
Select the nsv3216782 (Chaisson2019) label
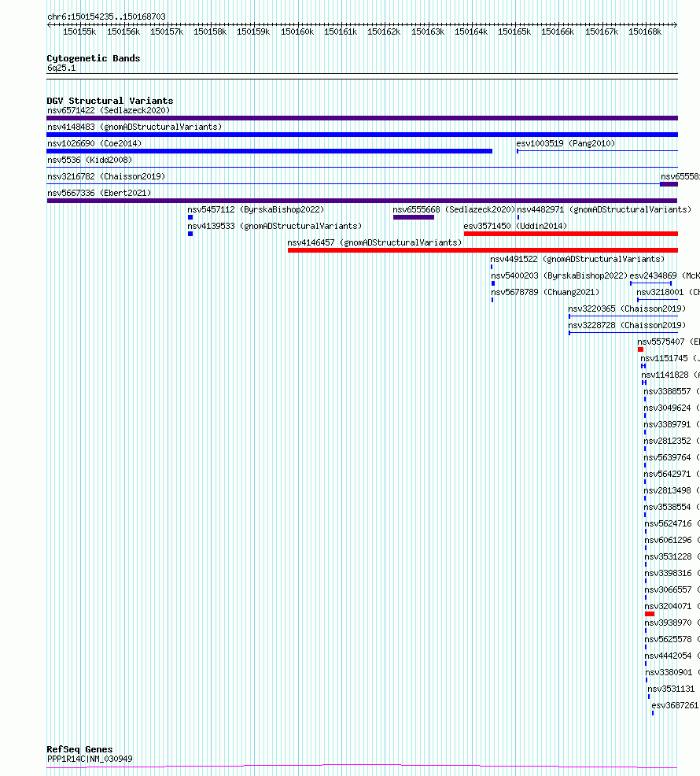tap(106, 176)
